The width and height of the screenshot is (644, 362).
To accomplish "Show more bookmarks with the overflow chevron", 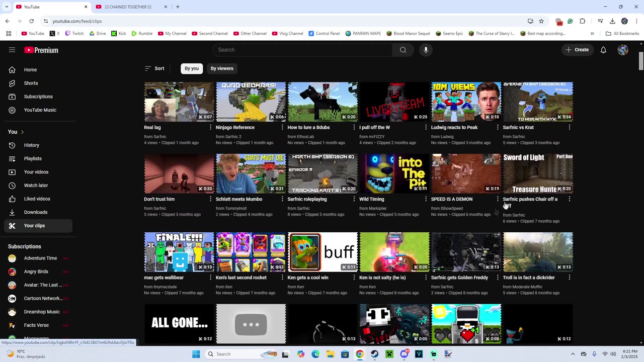I will [x=592, y=34].
